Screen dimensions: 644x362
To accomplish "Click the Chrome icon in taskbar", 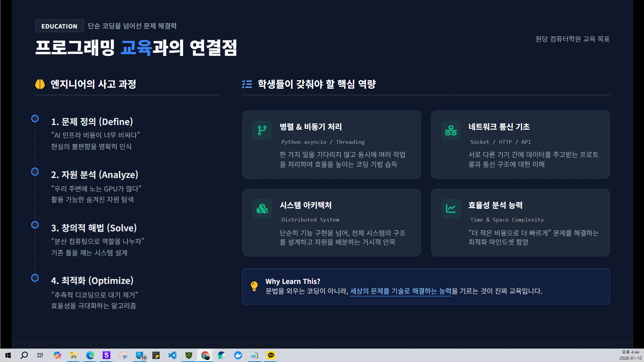I will [205, 355].
